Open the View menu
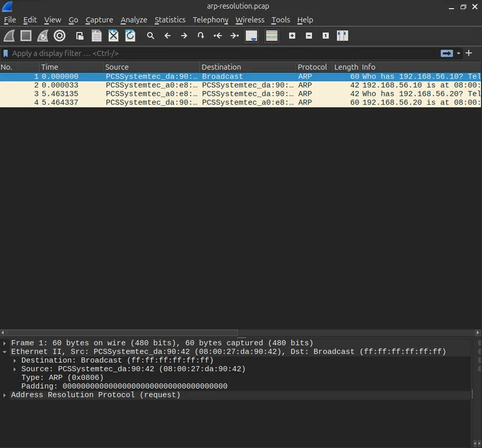The image size is (482, 448). (x=52, y=20)
